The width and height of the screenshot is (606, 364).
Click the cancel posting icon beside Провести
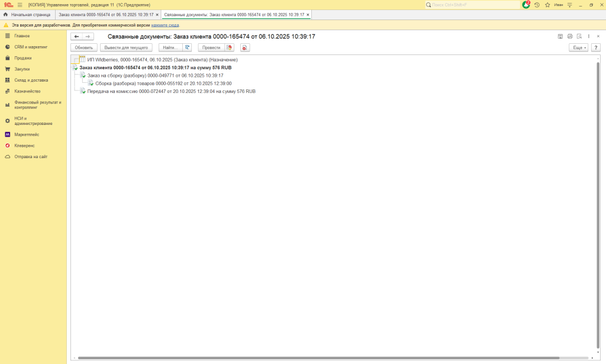tap(230, 47)
